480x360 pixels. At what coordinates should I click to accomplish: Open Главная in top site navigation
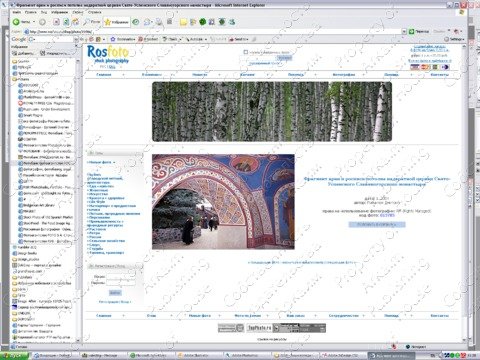pos(104,75)
